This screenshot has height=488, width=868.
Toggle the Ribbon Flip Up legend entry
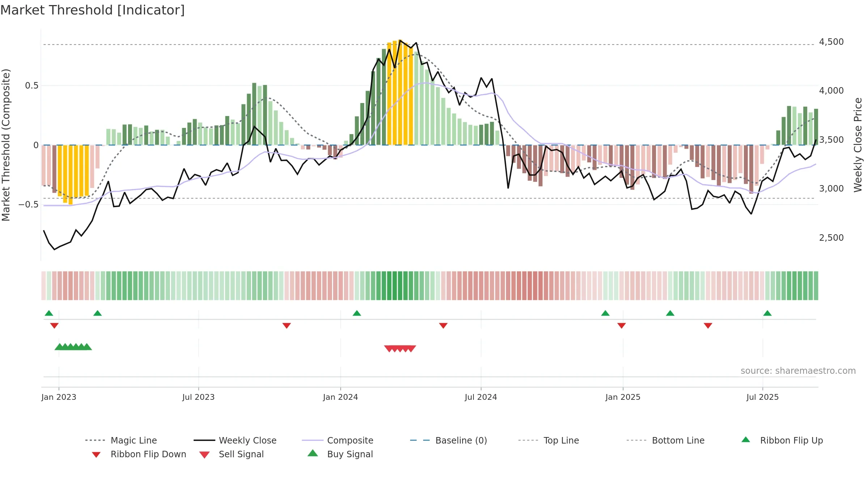(x=782, y=440)
